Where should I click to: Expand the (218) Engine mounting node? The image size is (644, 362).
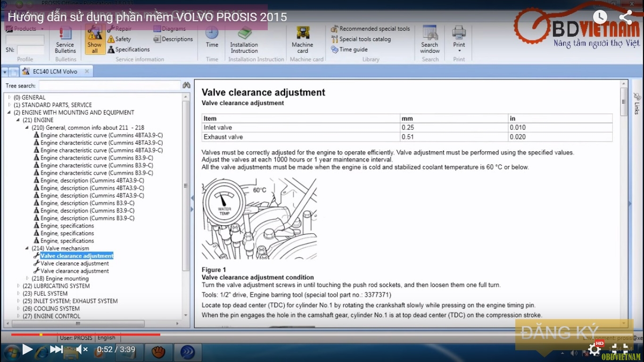(27, 279)
